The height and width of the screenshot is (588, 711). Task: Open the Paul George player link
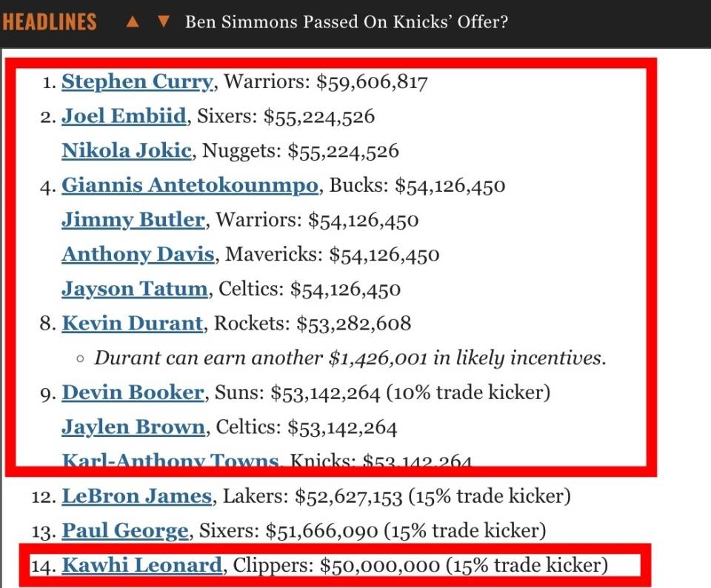[124, 531]
